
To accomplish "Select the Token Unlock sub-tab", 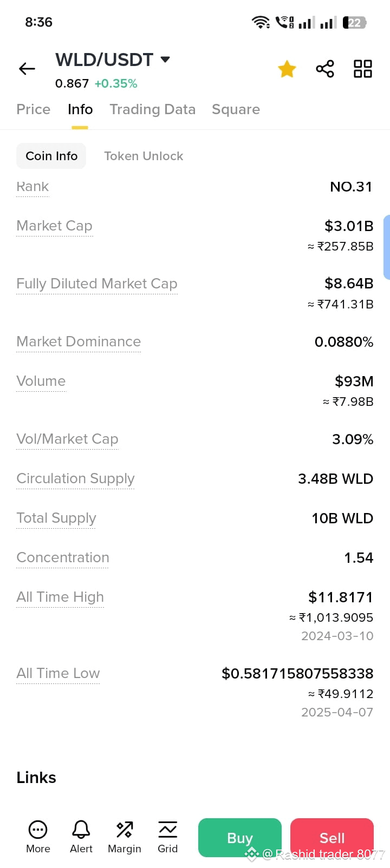I will click(x=144, y=156).
